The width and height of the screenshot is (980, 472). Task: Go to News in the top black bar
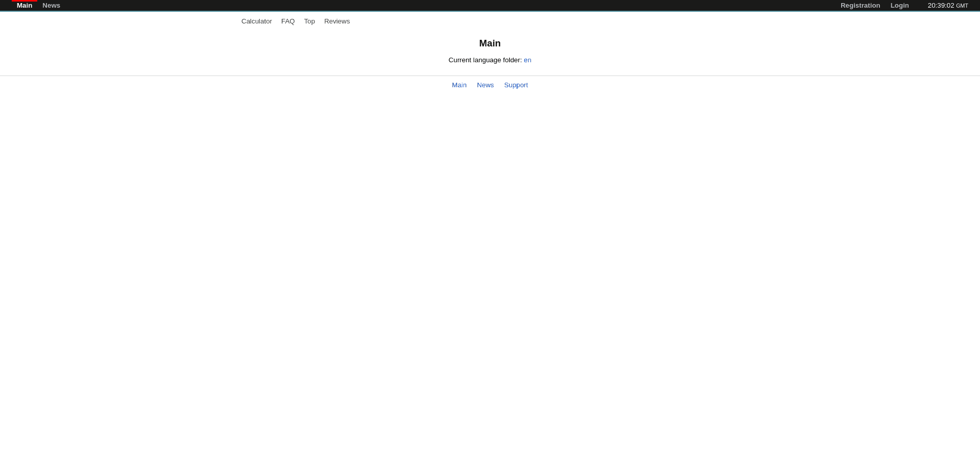point(51,6)
